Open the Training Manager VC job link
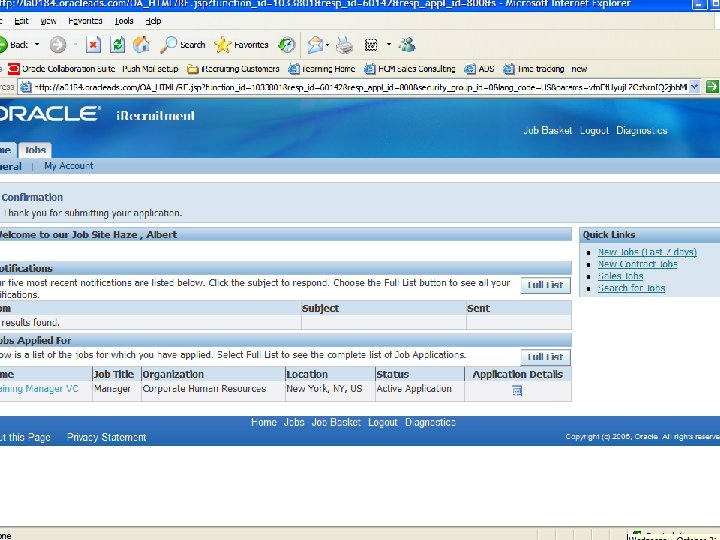 point(39,388)
